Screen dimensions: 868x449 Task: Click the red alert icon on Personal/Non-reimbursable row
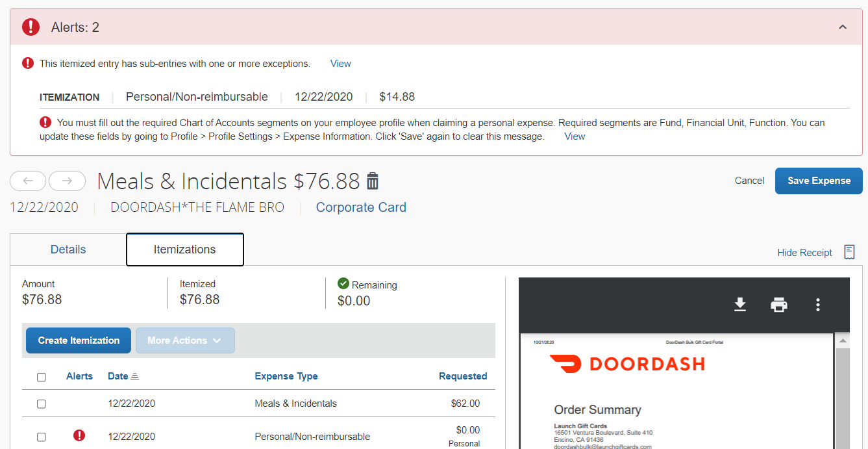[79, 435]
